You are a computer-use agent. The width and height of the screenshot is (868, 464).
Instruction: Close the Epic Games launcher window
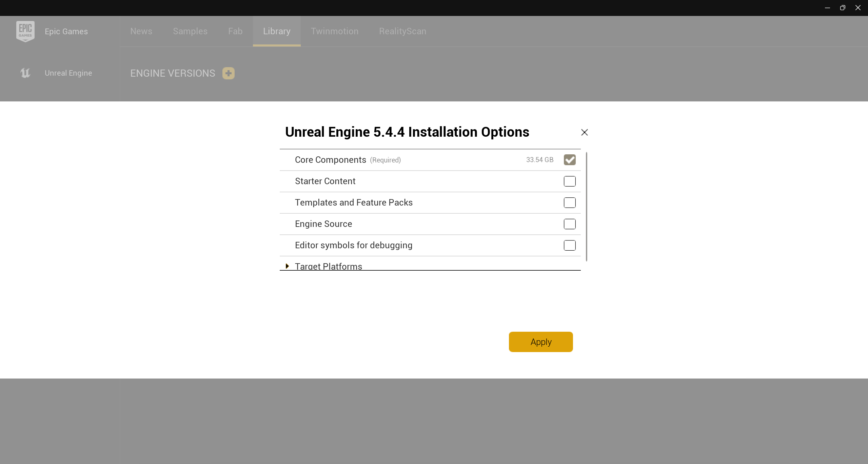pyautogui.click(x=858, y=8)
